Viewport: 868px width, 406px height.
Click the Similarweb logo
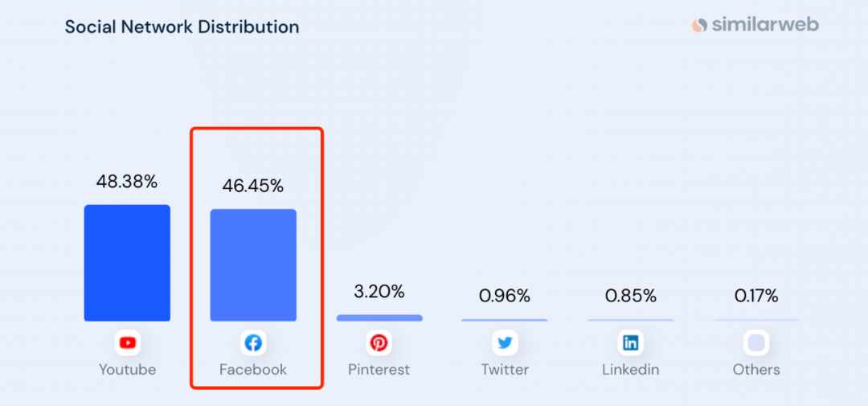755,25
